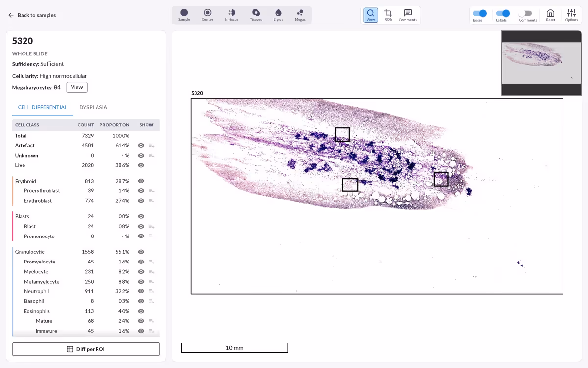
Task: Switch to the Cell Differential tab
Action: [43, 107]
